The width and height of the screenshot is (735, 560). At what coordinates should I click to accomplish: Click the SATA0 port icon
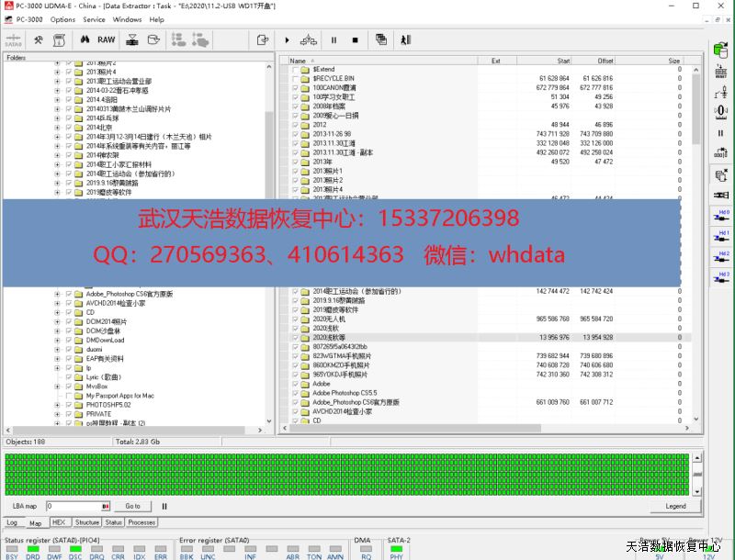[x=14, y=39]
